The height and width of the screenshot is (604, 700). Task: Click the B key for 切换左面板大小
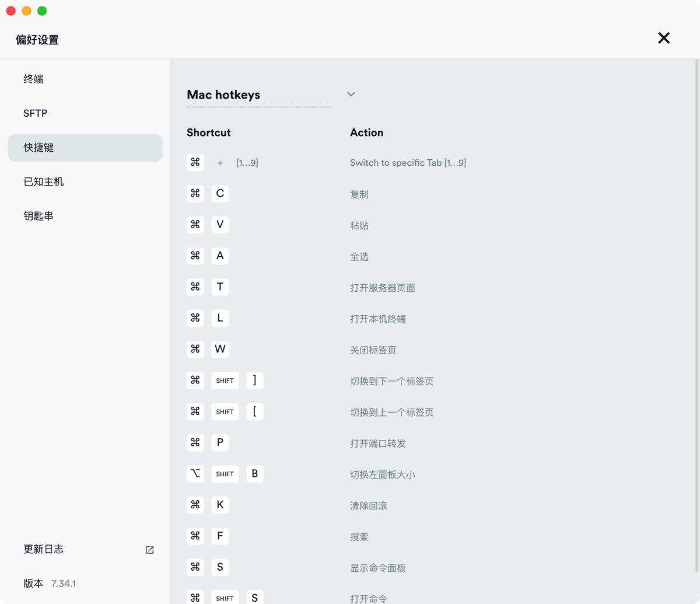click(x=255, y=474)
